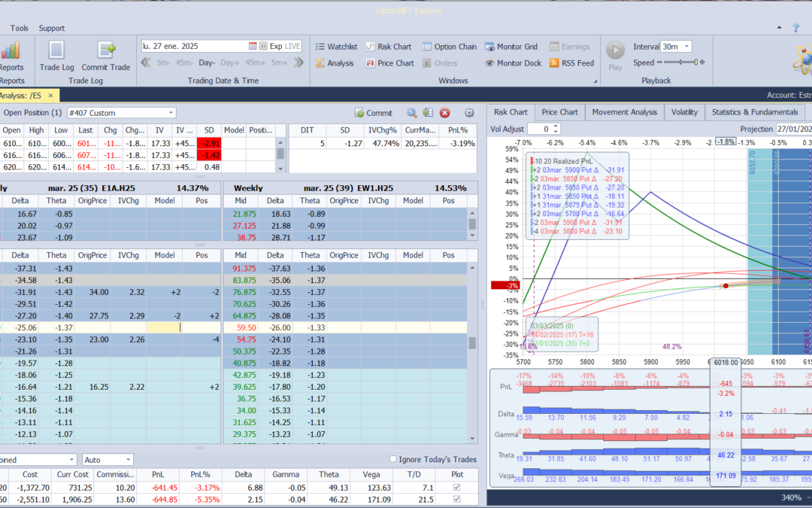This screenshot has width=812, height=508.
Task: Click the red SD cell showing -2.91
Action: (x=209, y=144)
